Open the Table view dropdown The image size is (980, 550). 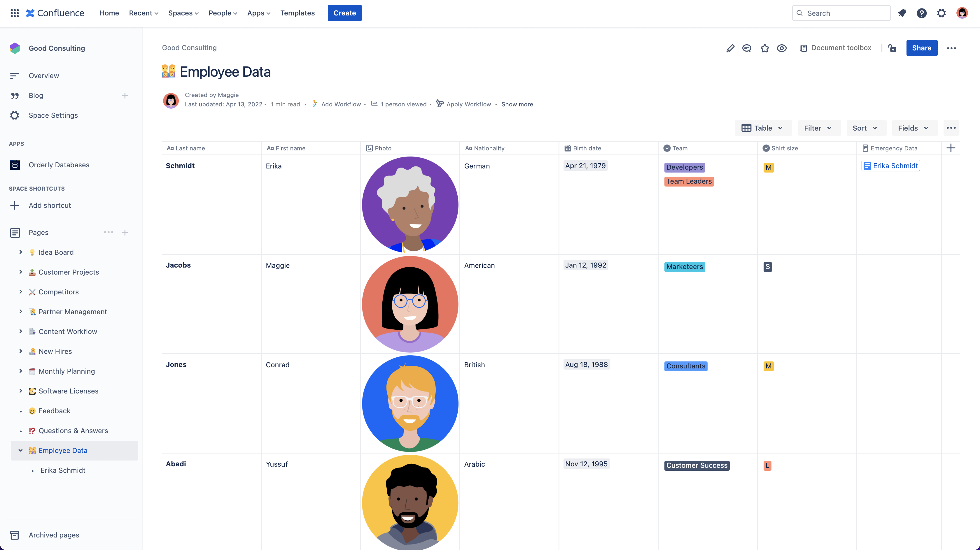click(x=763, y=128)
